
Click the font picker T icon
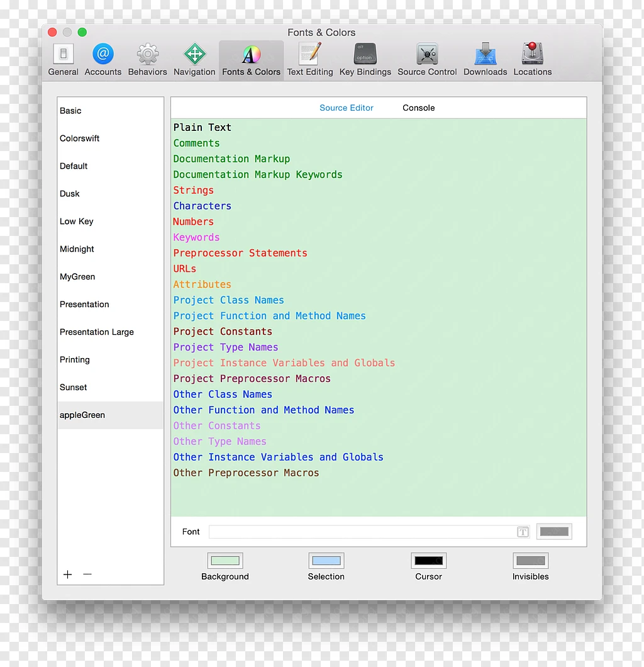click(523, 532)
